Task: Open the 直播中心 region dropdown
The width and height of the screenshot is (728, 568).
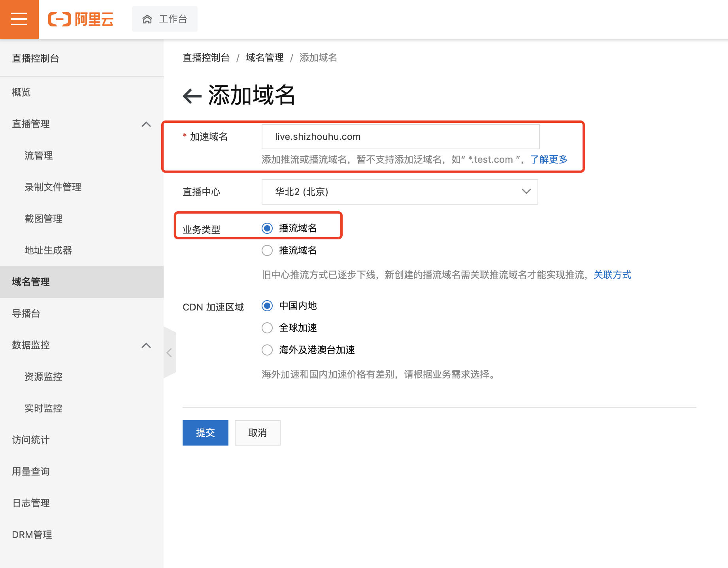Action: point(400,192)
